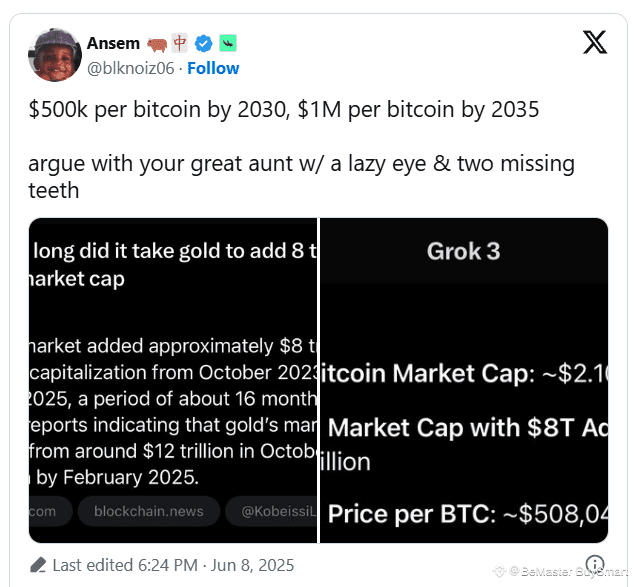This screenshot has height=587, width=636.
Task: Click the @KobeissiL source chip
Action: coord(271,511)
